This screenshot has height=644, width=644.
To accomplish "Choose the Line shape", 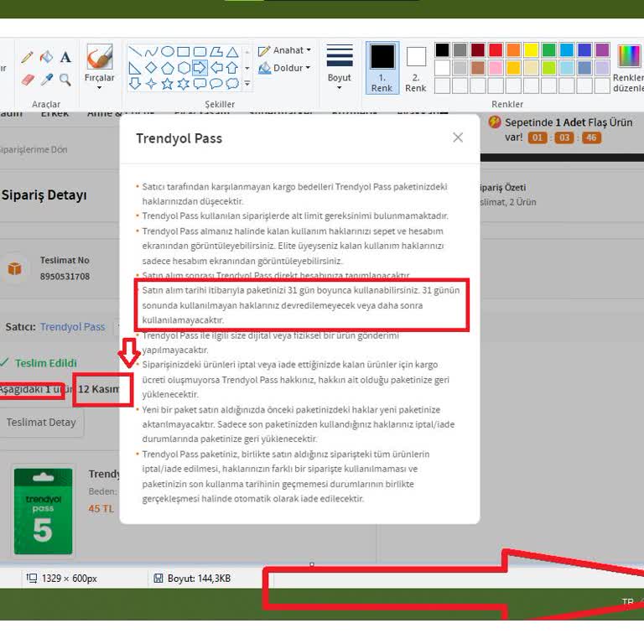I will point(135,51).
